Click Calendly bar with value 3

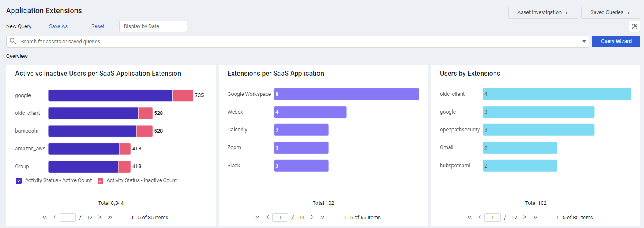pyautogui.click(x=301, y=130)
